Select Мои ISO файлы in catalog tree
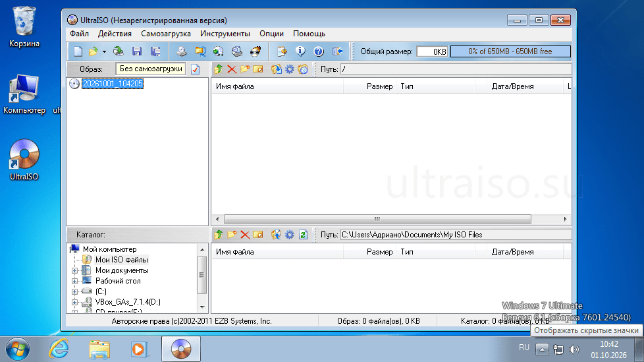This screenshot has height=362, width=644. (122, 260)
